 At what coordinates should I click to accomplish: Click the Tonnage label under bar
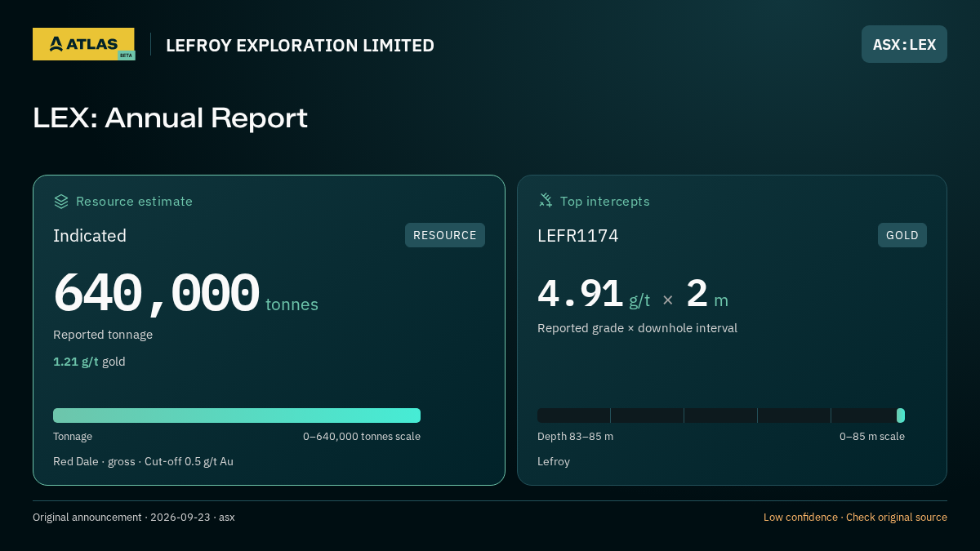[x=73, y=437]
